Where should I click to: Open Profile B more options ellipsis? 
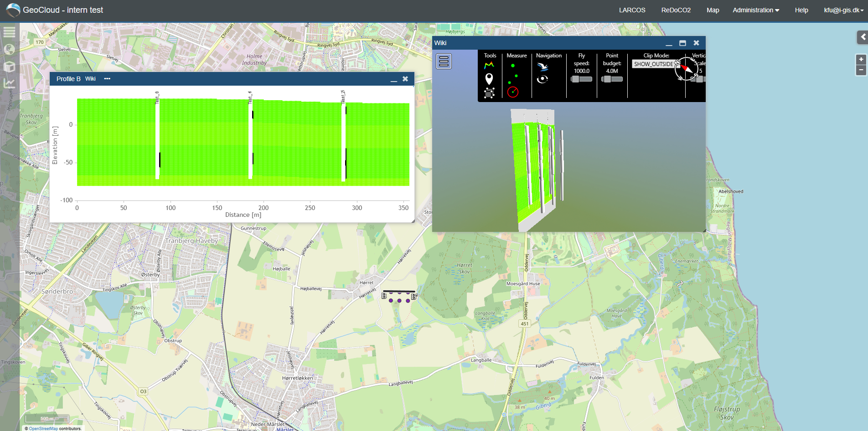(107, 79)
